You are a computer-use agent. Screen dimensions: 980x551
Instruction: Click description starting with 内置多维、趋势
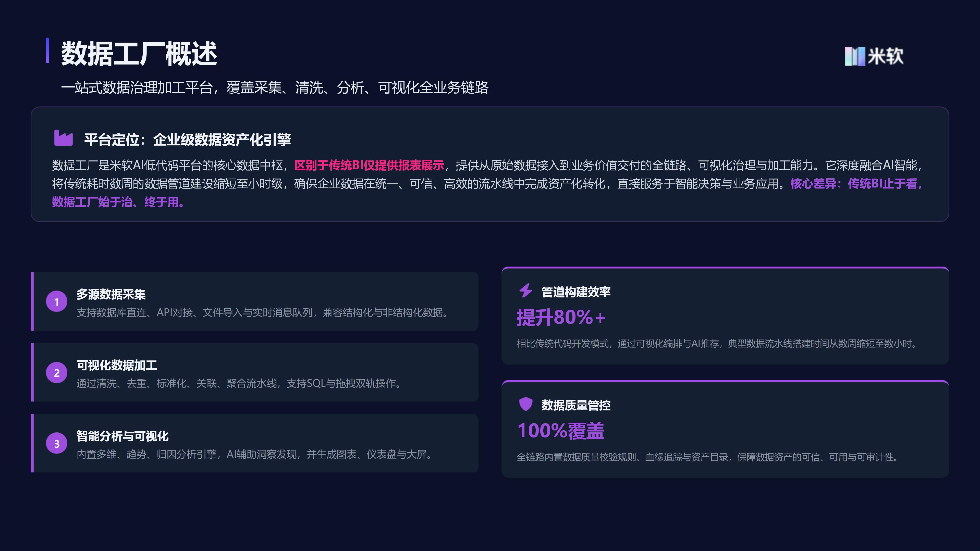pos(254,454)
